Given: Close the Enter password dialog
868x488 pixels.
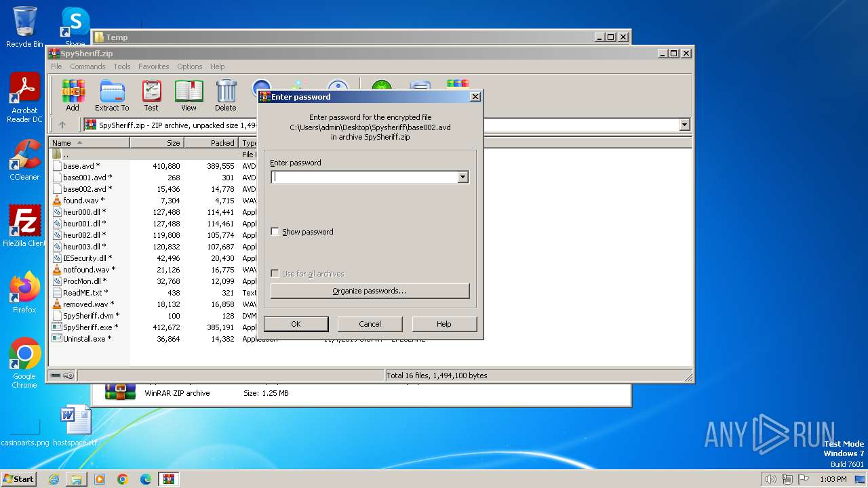Looking at the screenshot, I should pyautogui.click(x=475, y=97).
